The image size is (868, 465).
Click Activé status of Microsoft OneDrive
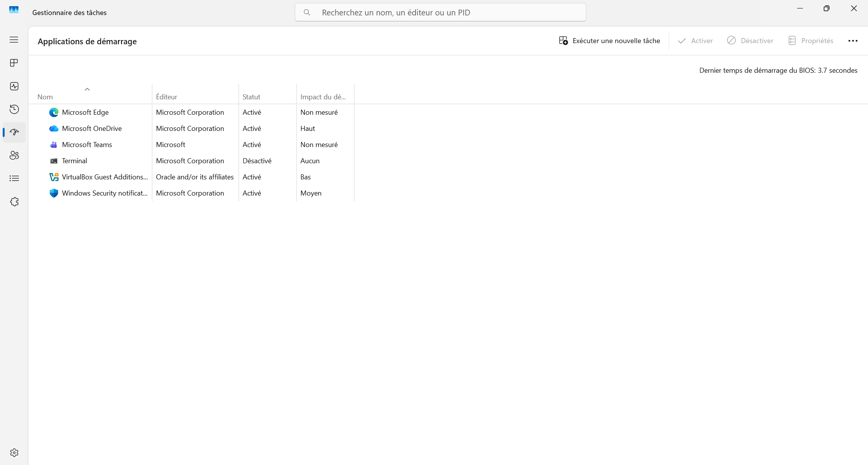[x=252, y=129]
